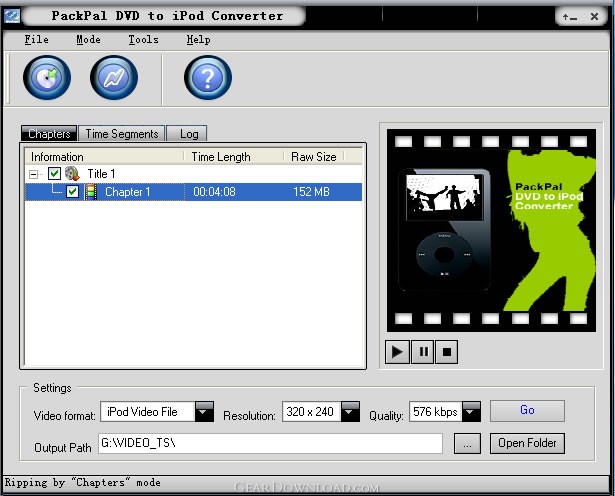Click the film reel icon beside Title 1
The height and width of the screenshot is (496, 615).
pos(72,174)
